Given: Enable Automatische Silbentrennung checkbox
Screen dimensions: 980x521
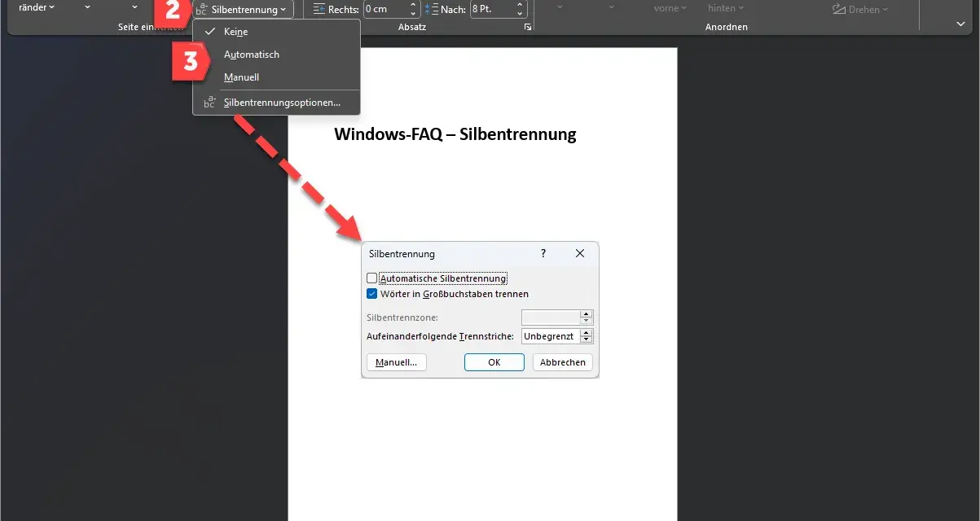Looking at the screenshot, I should pyautogui.click(x=372, y=278).
